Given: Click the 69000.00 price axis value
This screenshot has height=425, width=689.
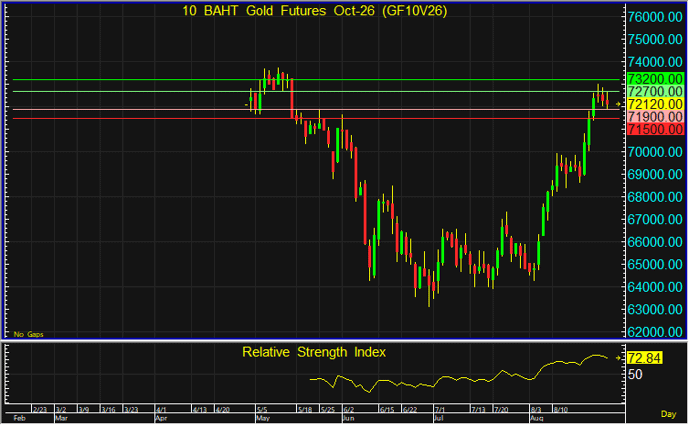Looking at the screenshot, I should coord(656,174).
